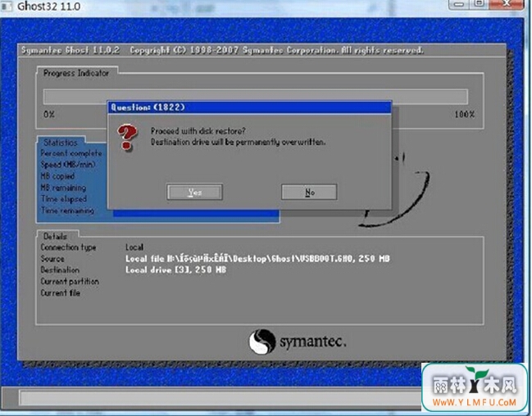Click the Symantec yin-yang logo
532x416 pixels.
[262, 341]
